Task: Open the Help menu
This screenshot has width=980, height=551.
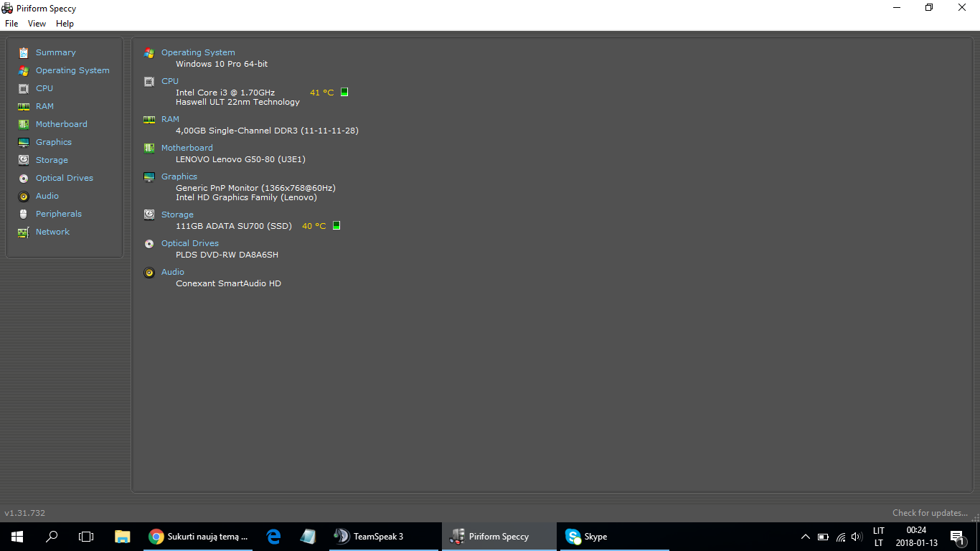Action: (65, 24)
